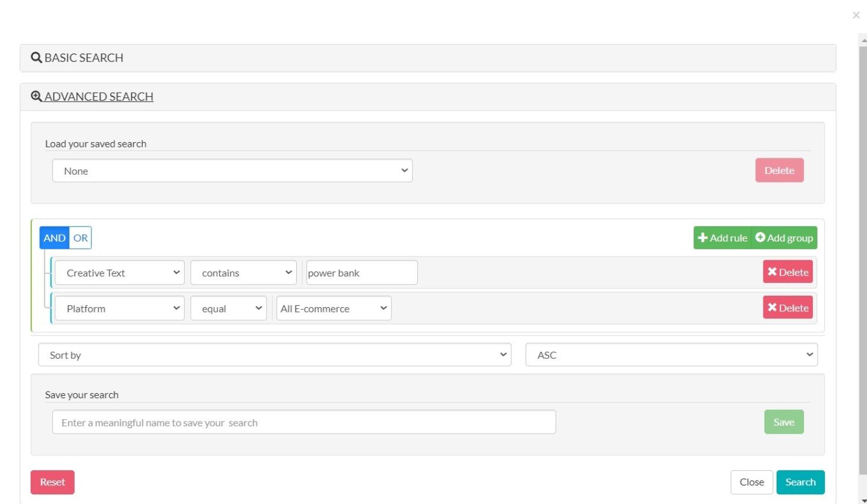This screenshot has width=867, height=504.
Task: Open the Load your saved search dropdown
Action: coord(232,171)
